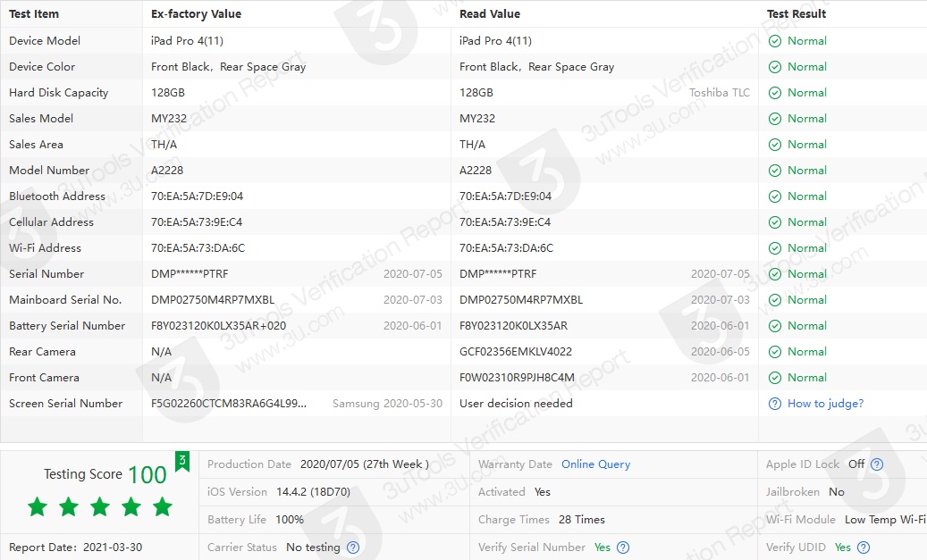Image resolution: width=927 pixels, height=560 pixels.
Task: Select battery serial F8Y023120K0LX35AR+020
Action: coord(219,326)
